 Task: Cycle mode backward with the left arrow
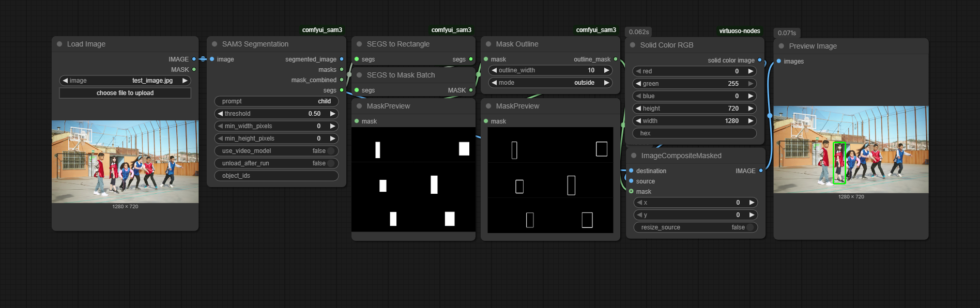click(x=494, y=83)
